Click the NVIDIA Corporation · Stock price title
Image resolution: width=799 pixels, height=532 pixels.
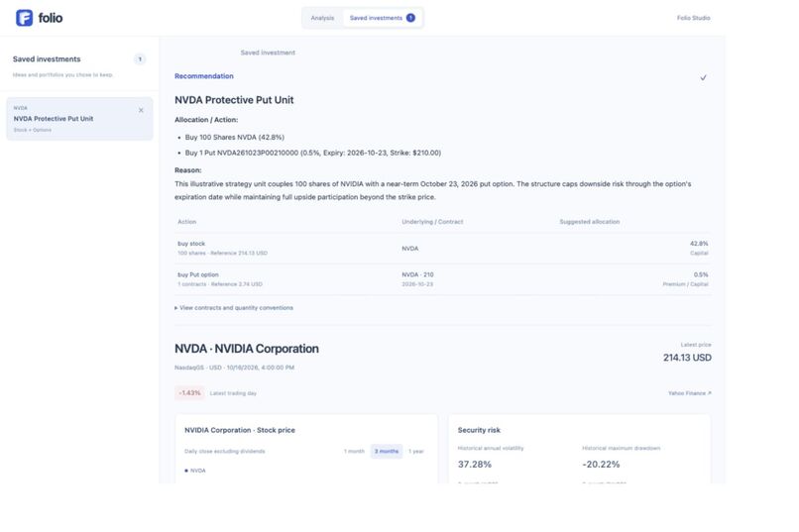240,430
